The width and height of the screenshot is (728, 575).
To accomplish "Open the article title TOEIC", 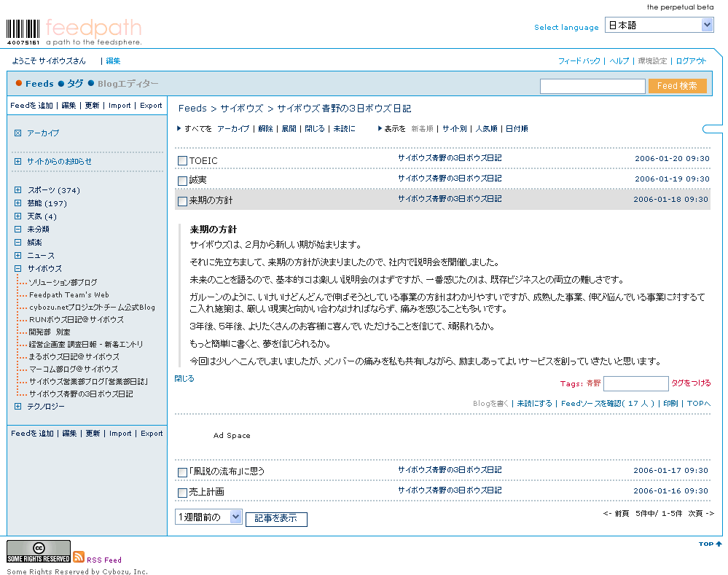I will click(203, 161).
